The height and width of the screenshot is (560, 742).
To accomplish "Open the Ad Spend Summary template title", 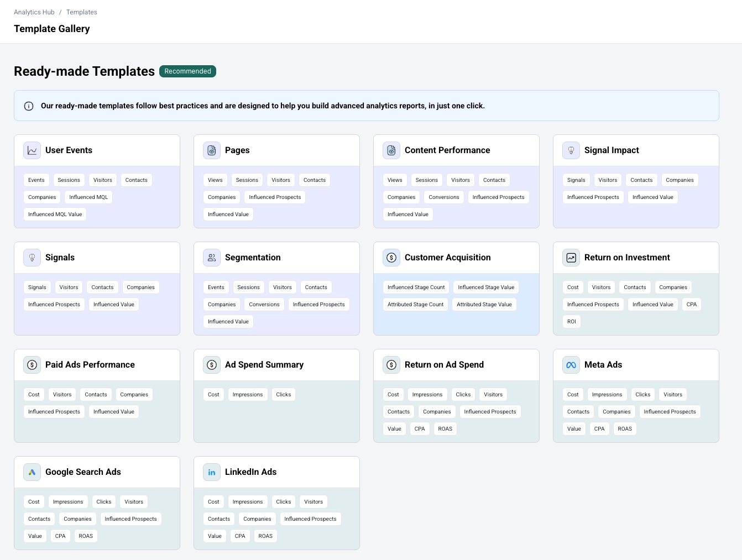I will pos(264,365).
